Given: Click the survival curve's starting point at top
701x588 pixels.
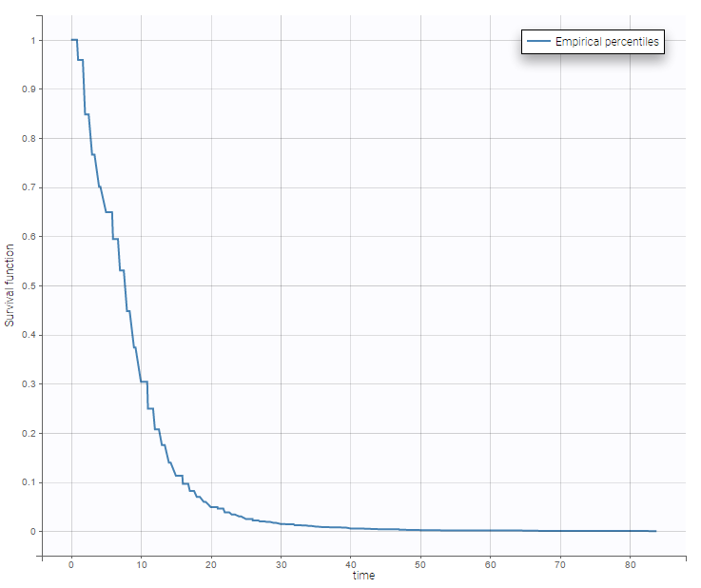Looking at the screenshot, I should tap(72, 40).
